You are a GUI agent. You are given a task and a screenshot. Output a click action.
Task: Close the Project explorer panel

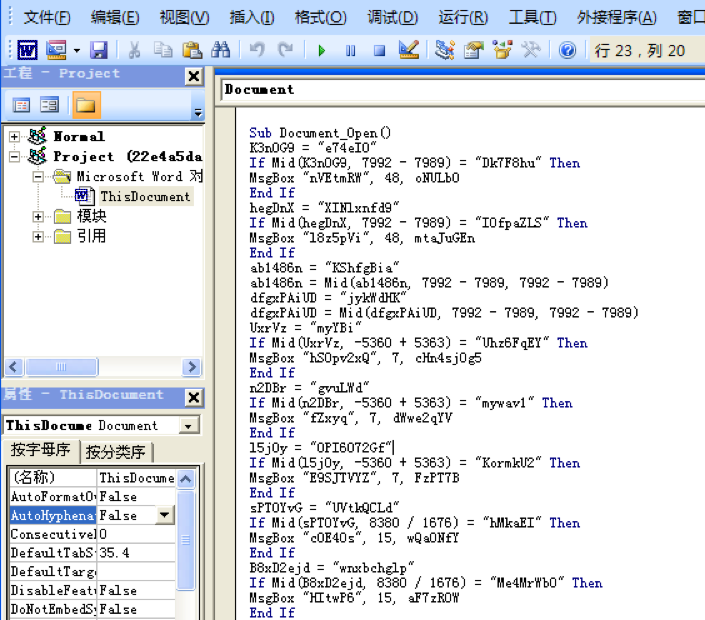click(x=194, y=76)
